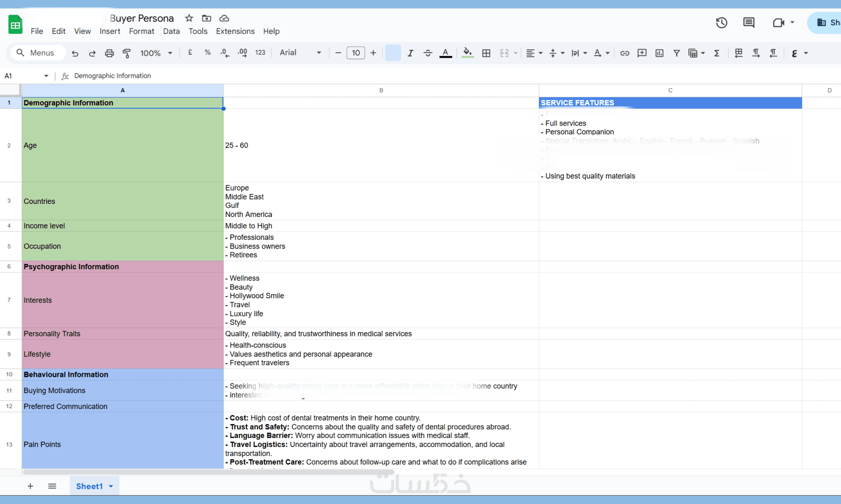Open the fill color picker
The height and width of the screenshot is (504, 841).
click(x=467, y=53)
